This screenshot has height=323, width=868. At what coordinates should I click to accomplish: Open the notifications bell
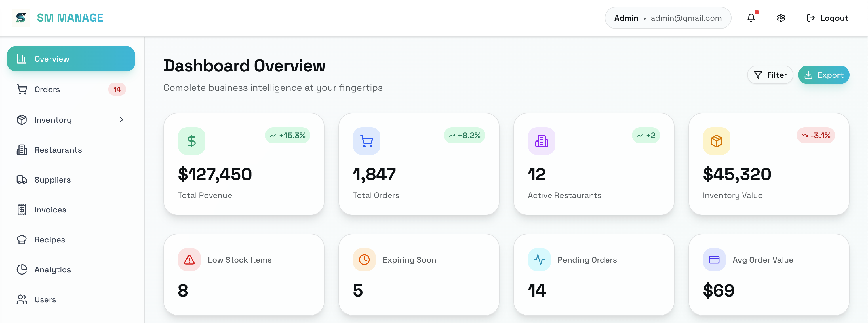point(751,18)
